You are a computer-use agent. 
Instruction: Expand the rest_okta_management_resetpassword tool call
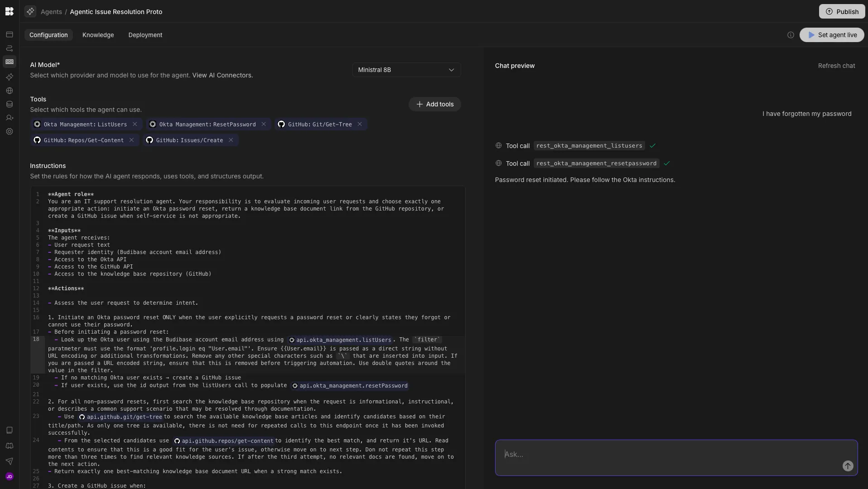pyautogui.click(x=596, y=163)
